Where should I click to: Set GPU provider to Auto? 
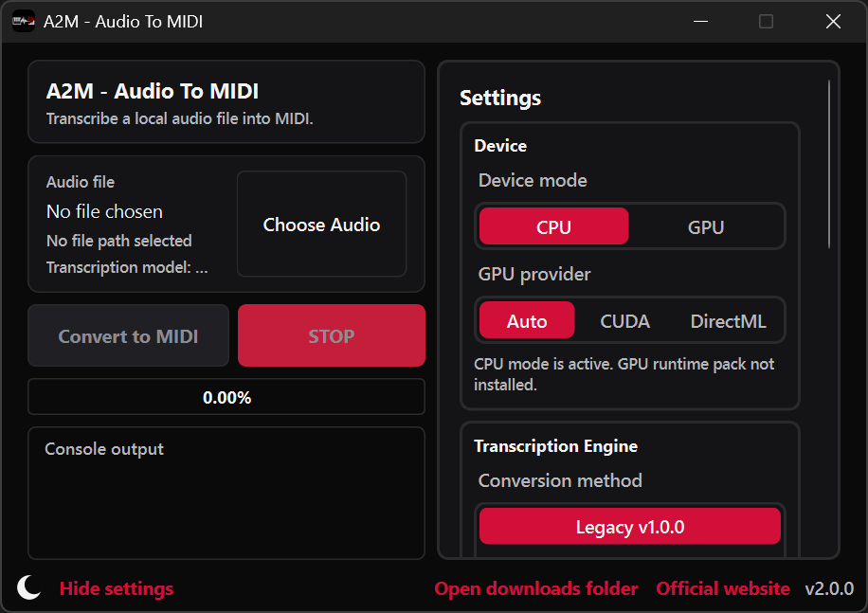coord(527,320)
